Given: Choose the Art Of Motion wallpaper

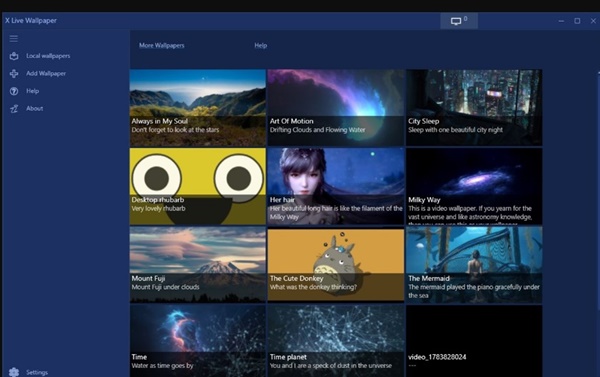Looking at the screenshot, I should [x=336, y=108].
